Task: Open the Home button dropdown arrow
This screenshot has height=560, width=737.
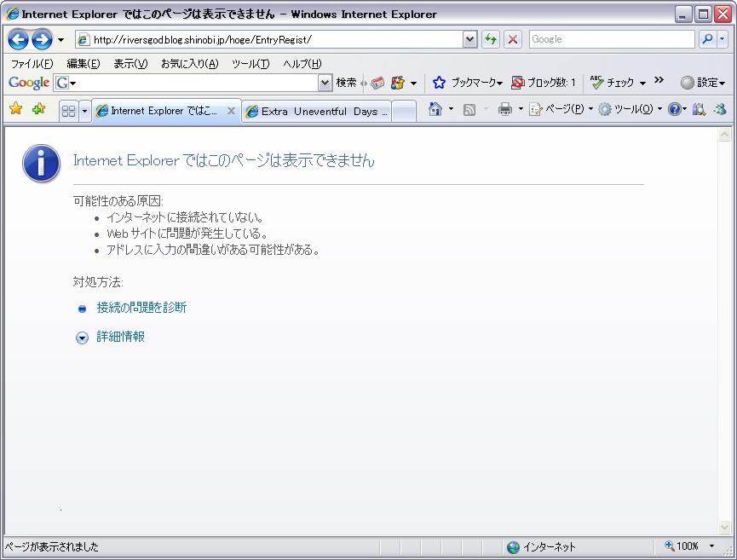Action: [451, 109]
